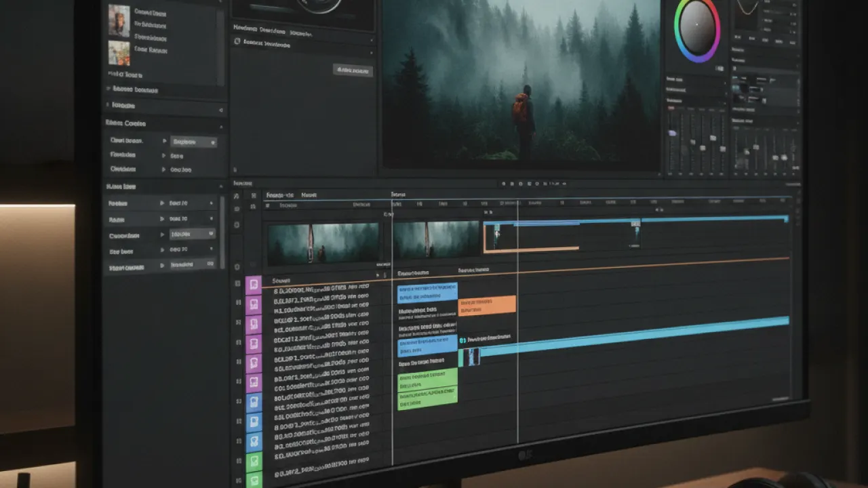868x488 pixels.
Task: Select the lower blue clip block above the green clips
Action: (x=427, y=347)
